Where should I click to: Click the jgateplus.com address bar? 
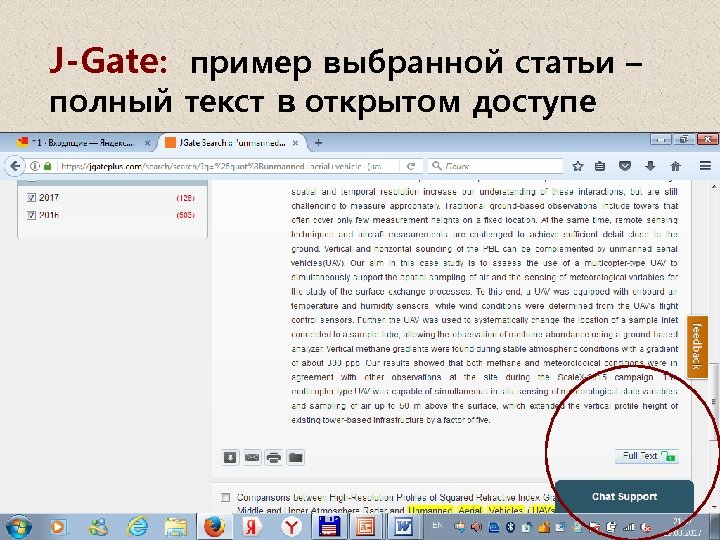click(227, 166)
